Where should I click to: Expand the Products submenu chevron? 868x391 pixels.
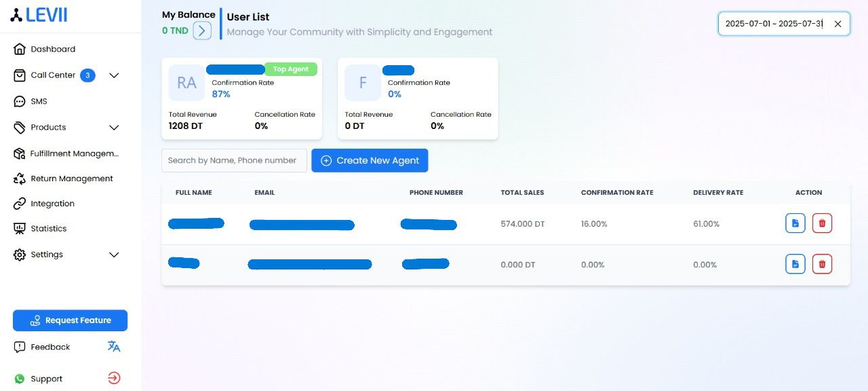click(x=114, y=128)
